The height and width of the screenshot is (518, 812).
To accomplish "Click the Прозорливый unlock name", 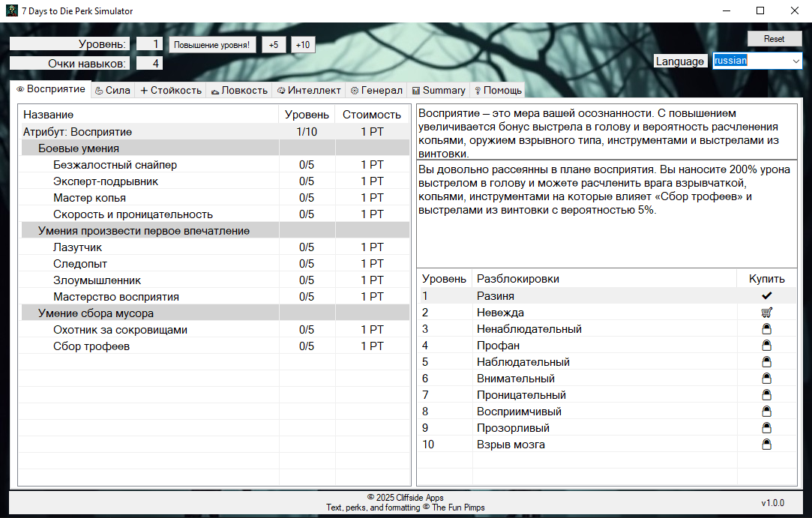I will pos(513,428).
